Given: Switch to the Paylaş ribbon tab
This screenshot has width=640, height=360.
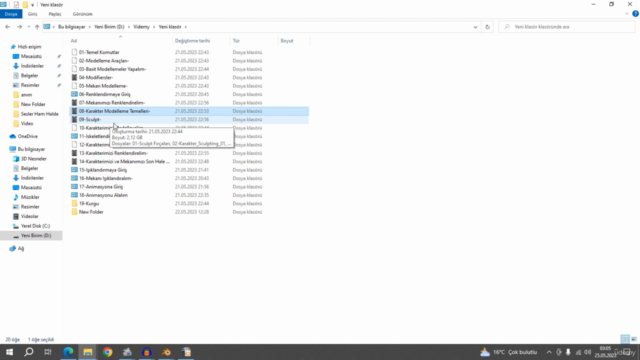Looking at the screenshot, I should point(55,14).
